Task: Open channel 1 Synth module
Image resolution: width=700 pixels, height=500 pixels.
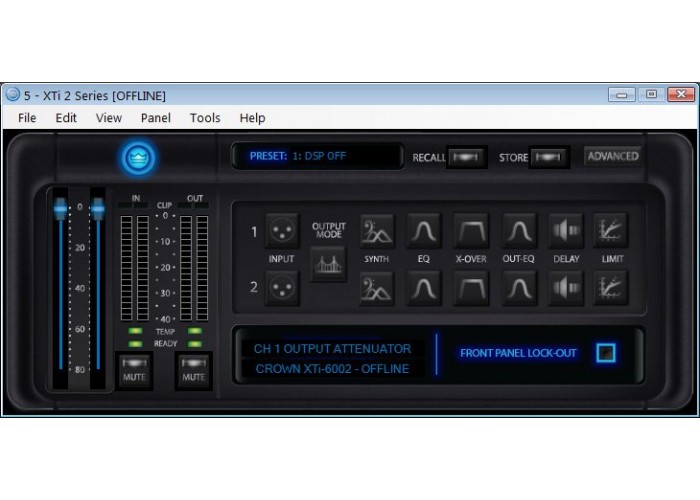Action: click(376, 231)
